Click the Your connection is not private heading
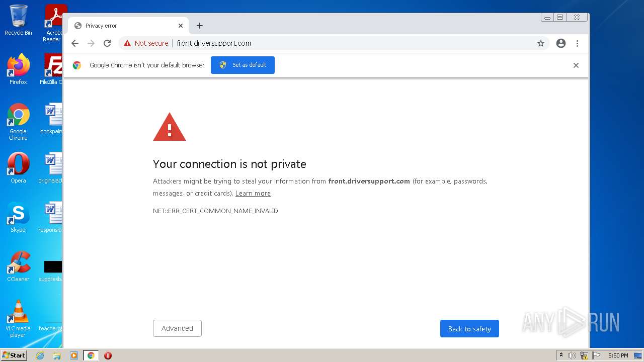Viewport: 644px width, 362px height. tap(229, 164)
